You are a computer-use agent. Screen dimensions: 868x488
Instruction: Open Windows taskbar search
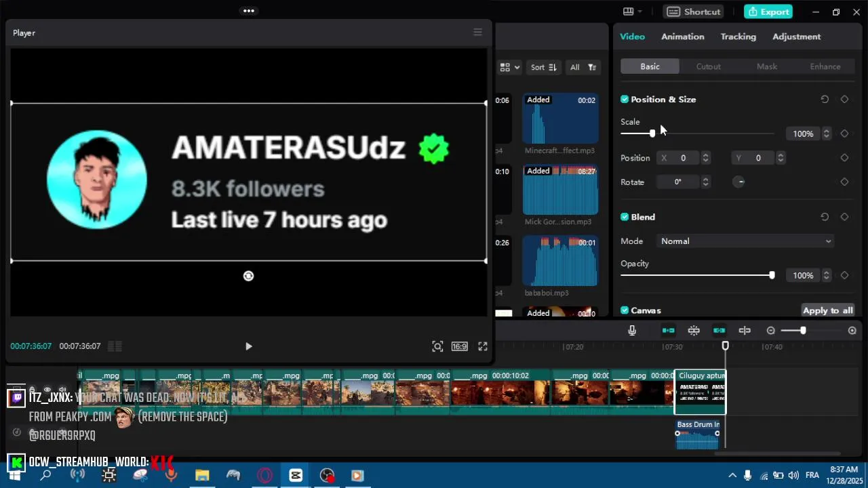(45, 475)
